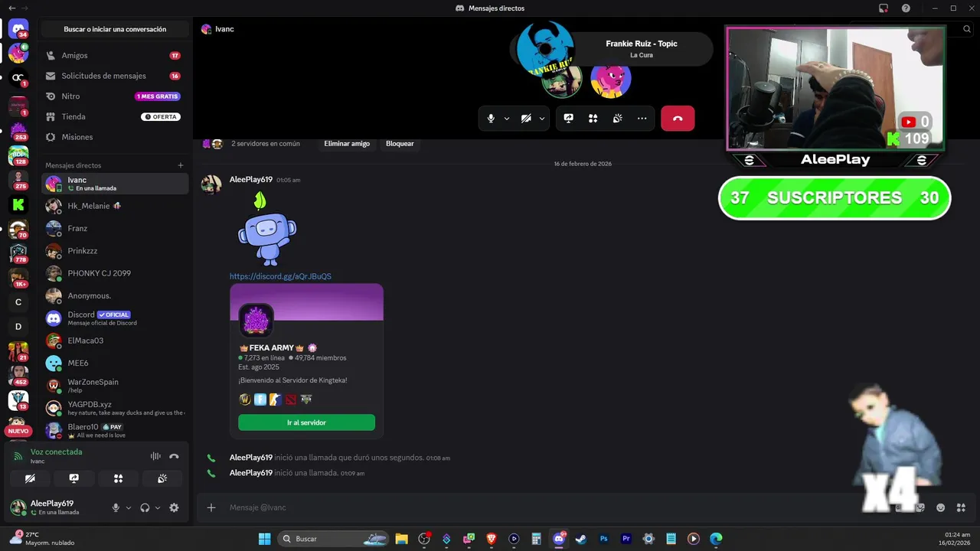Open the Kick server in sidebar
980x551 pixels.
[18, 204]
